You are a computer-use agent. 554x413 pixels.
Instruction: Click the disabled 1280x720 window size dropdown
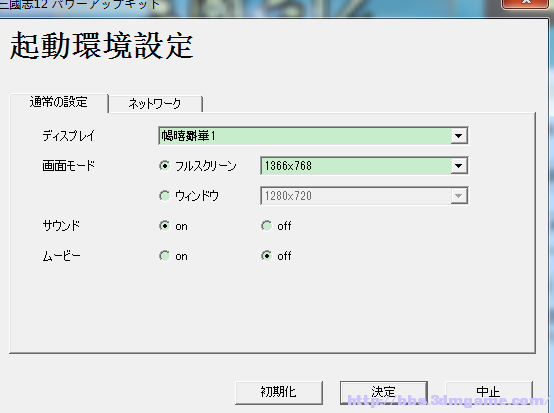pyautogui.click(x=364, y=196)
